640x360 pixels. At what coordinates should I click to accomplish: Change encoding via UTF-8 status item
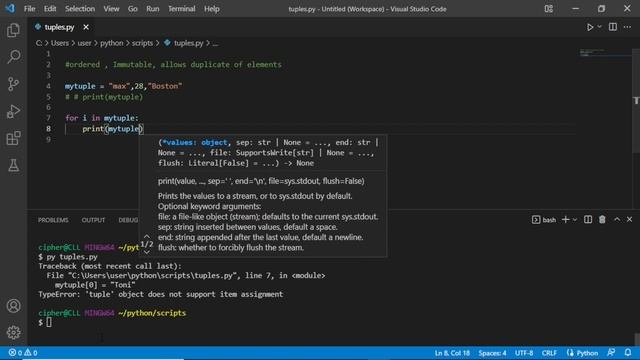point(524,353)
